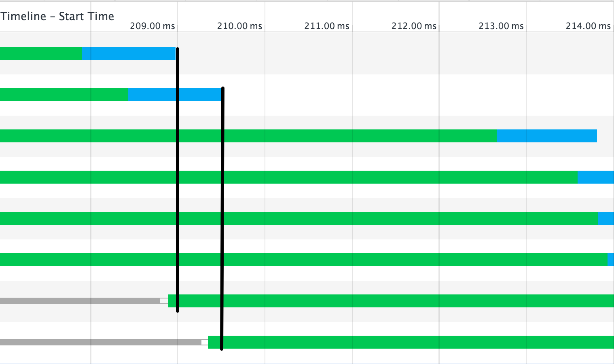Screen dimensions: 614x364
Task: Click the blue segment in the first row
Action: point(129,53)
